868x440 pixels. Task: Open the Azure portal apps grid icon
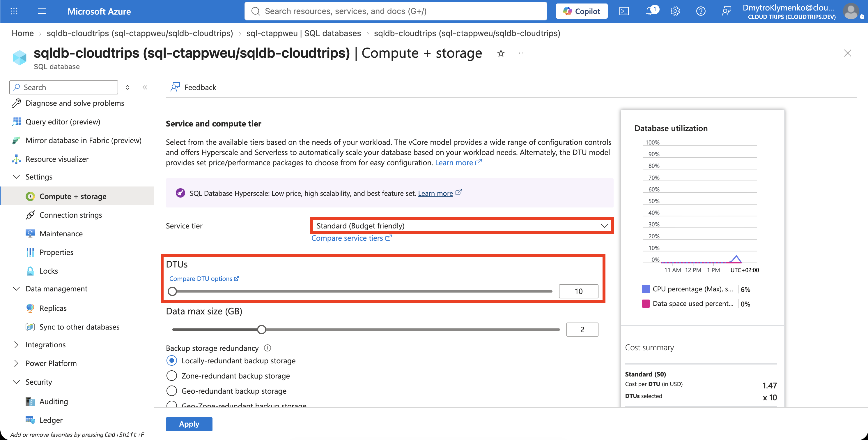(14, 11)
